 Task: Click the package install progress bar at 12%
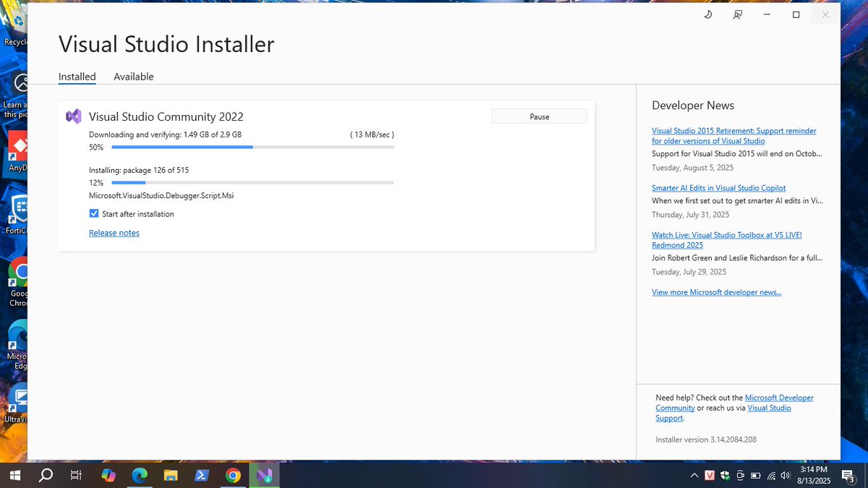tap(252, 183)
